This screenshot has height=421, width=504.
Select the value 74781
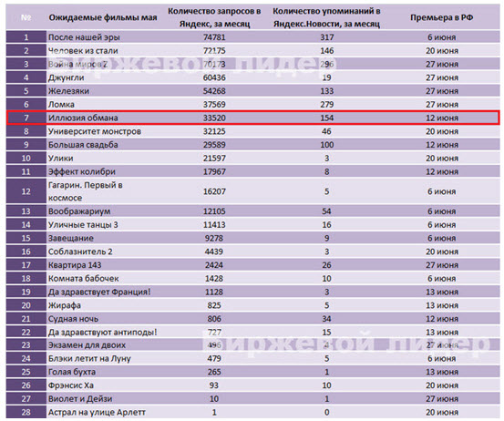(x=214, y=37)
